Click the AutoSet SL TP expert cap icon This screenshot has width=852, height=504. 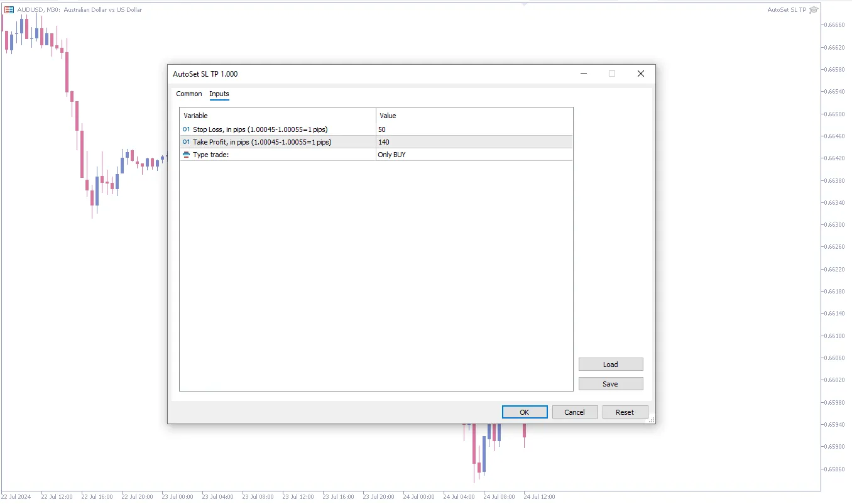(814, 9)
